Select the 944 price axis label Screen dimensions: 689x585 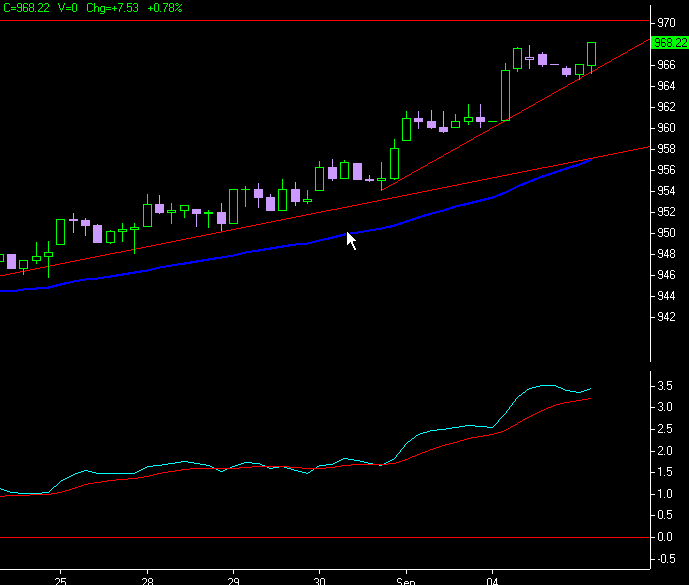(666, 296)
